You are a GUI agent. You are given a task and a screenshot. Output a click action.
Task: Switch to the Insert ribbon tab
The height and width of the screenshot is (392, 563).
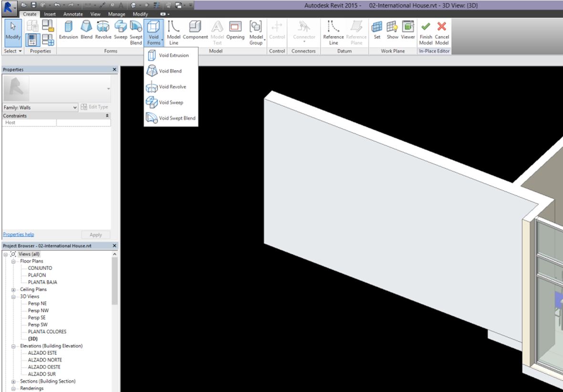(x=50, y=14)
